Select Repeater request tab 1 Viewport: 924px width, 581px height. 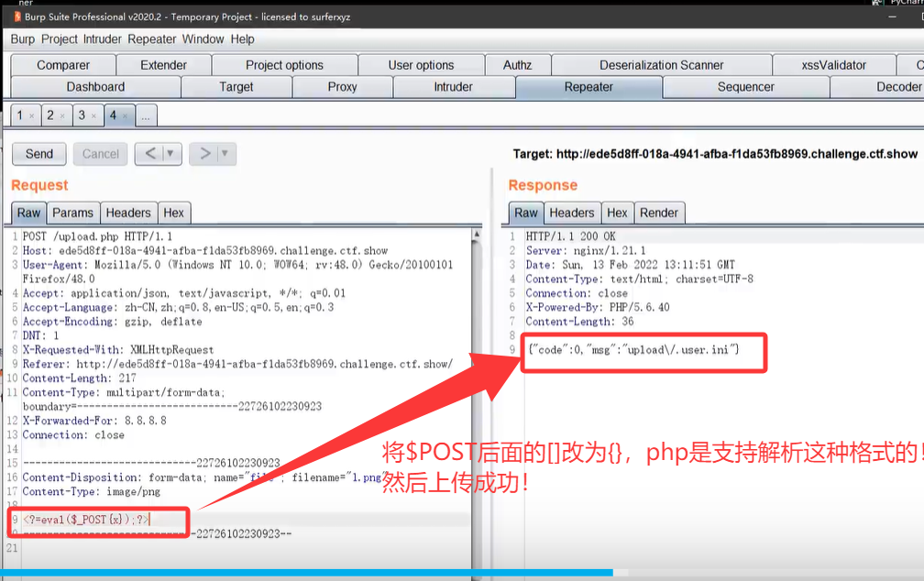(x=19, y=115)
